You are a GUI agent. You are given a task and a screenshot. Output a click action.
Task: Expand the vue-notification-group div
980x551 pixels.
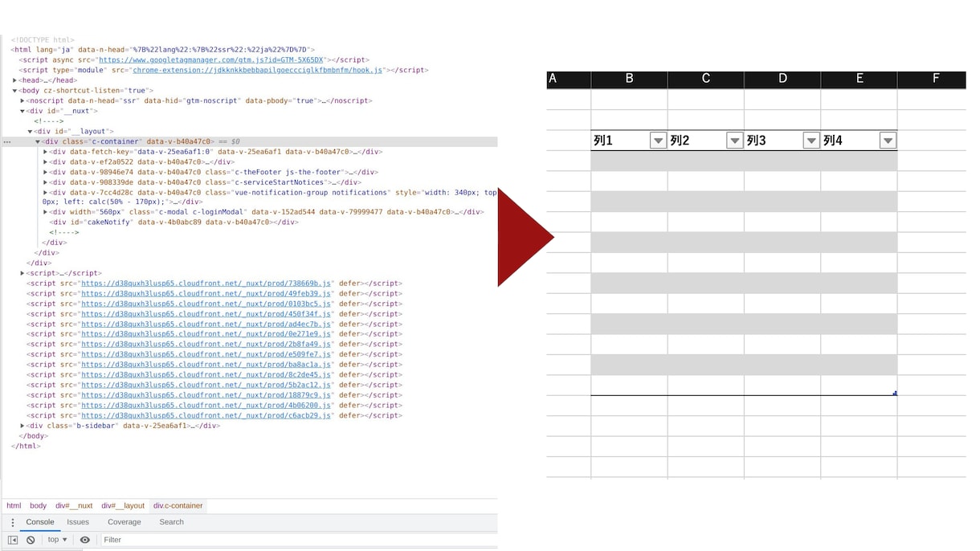tap(46, 193)
